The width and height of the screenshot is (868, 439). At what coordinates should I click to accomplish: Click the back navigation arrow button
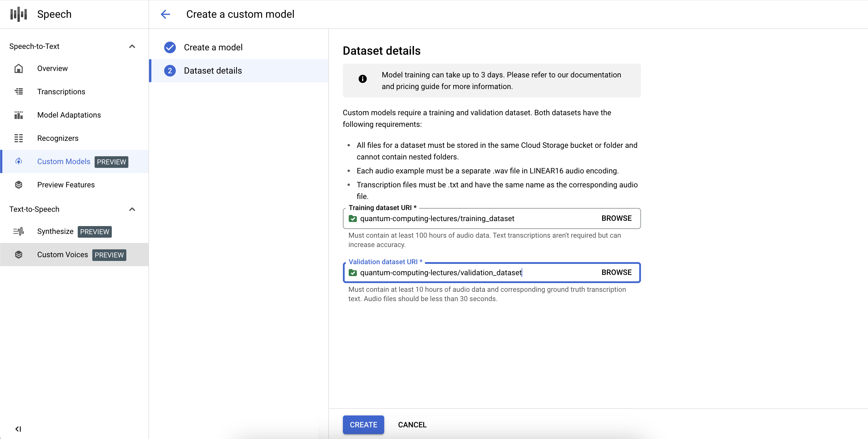point(166,14)
